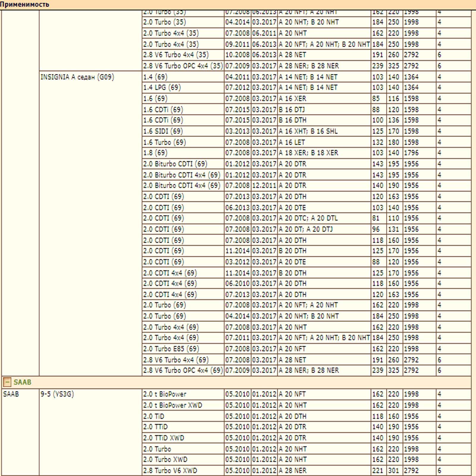Select the INSIGNIA A седан (G09) model cell
This screenshot has width=476, height=476.
[91, 223]
